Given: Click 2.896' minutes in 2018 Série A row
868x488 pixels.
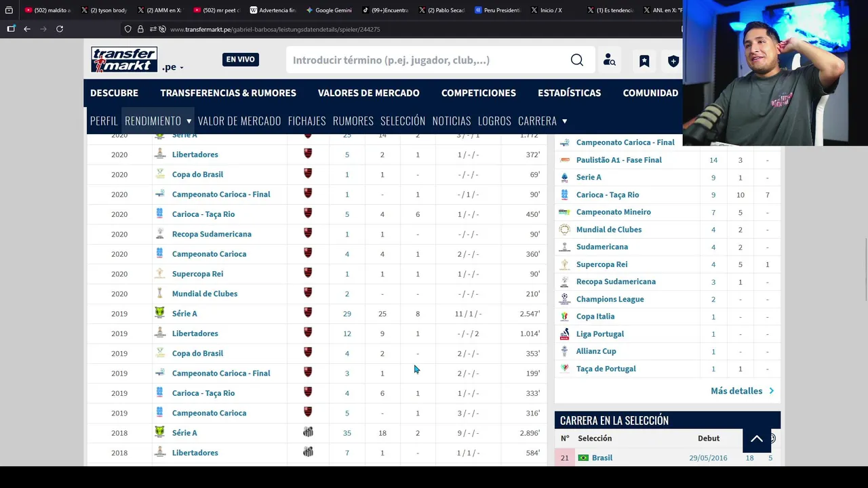Looking at the screenshot, I should pos(530,433).
